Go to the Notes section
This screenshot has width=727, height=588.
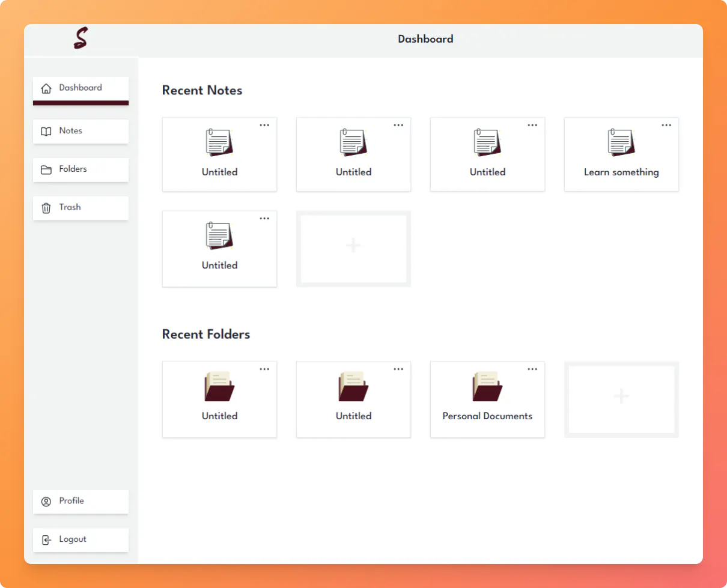click(x=81, y=131)
